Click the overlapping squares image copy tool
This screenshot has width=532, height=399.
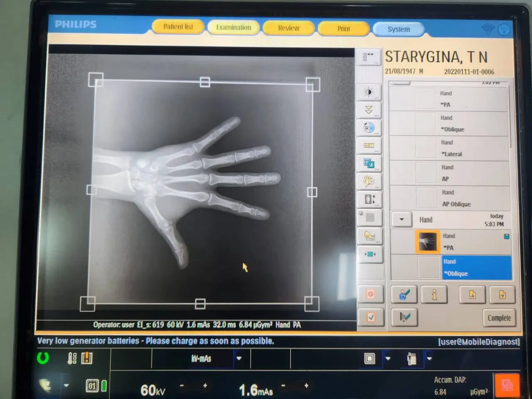pyautogui.click(x=369, y=164)
